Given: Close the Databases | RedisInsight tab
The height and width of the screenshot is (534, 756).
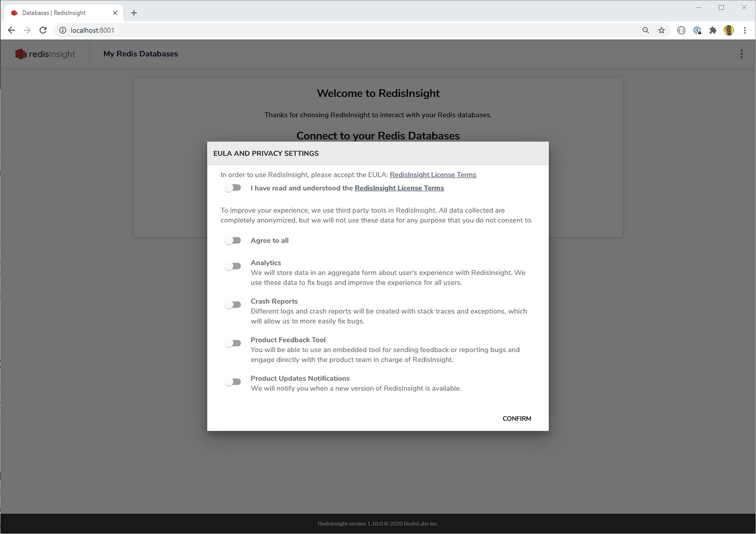Looking at the screenshot, I should pos(115,13).
